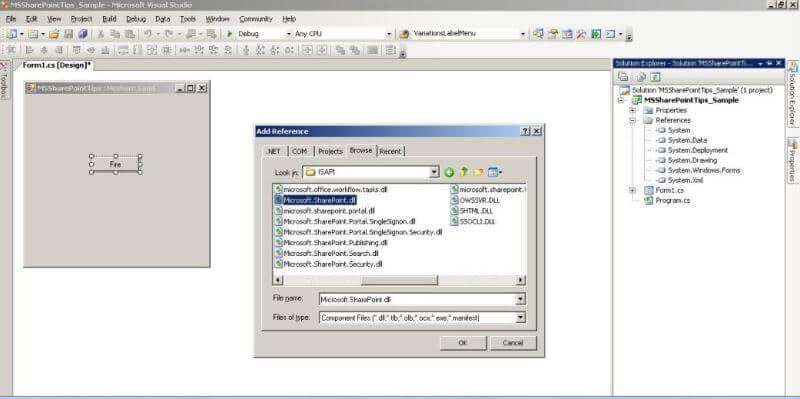The width and height of the screenshot is (800, 399).
Task: Click Align to Grid layout icon
Action: 11,50
